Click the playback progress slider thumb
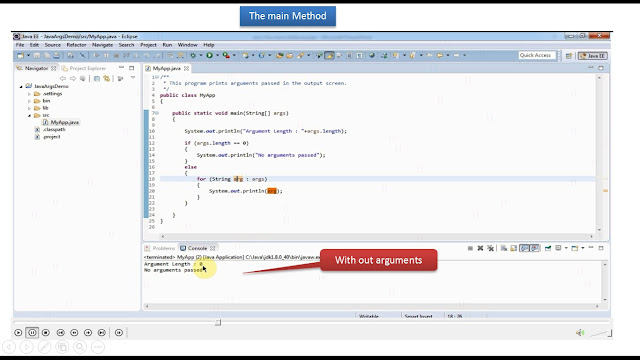This screenshot has width=640, height=360. tap(218, 322)
